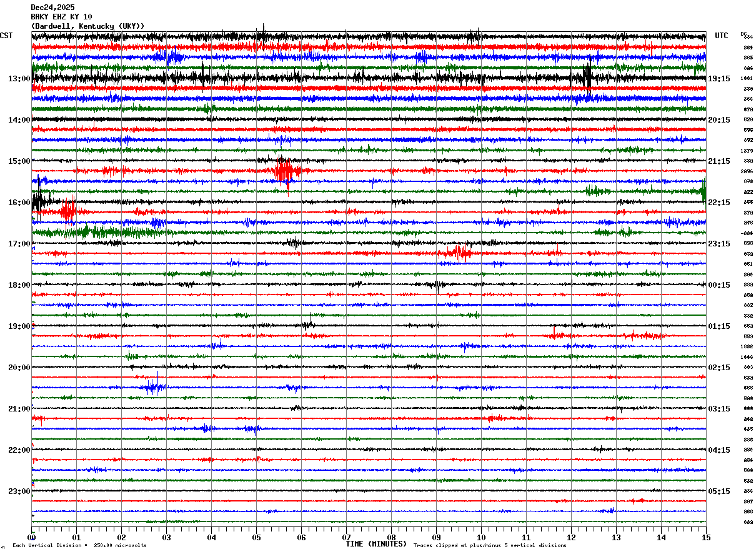The image size is (756, 554).
Task: Select the 22:00 CST time label
Action: click(19, 450)
